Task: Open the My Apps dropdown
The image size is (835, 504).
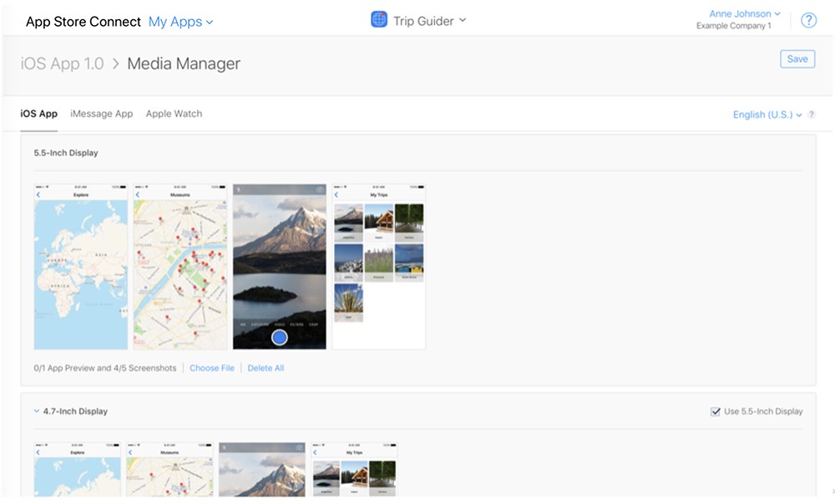Action: [180, 22]
